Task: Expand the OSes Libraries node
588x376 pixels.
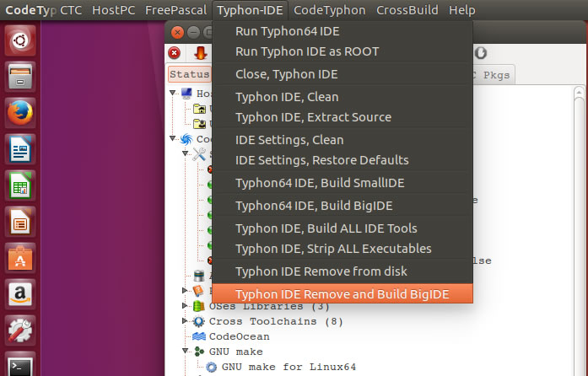Action: (x=185, y=306)
